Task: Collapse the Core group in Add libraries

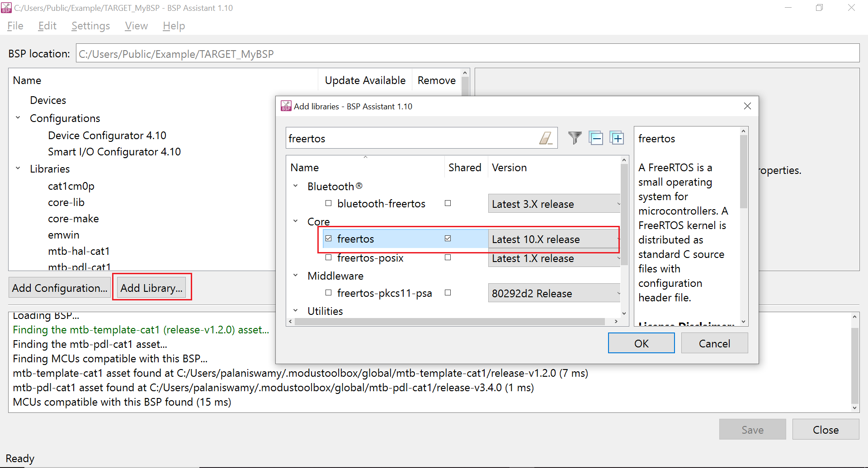Action: pos(296,221)
